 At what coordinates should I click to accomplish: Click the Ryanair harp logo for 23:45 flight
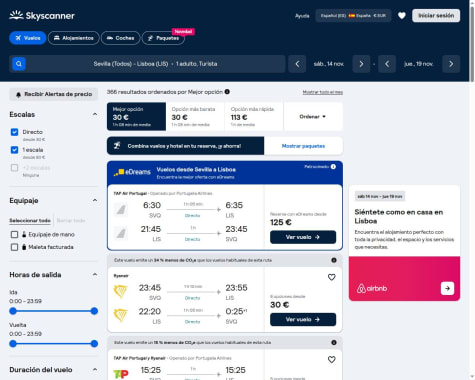[120, 291]
